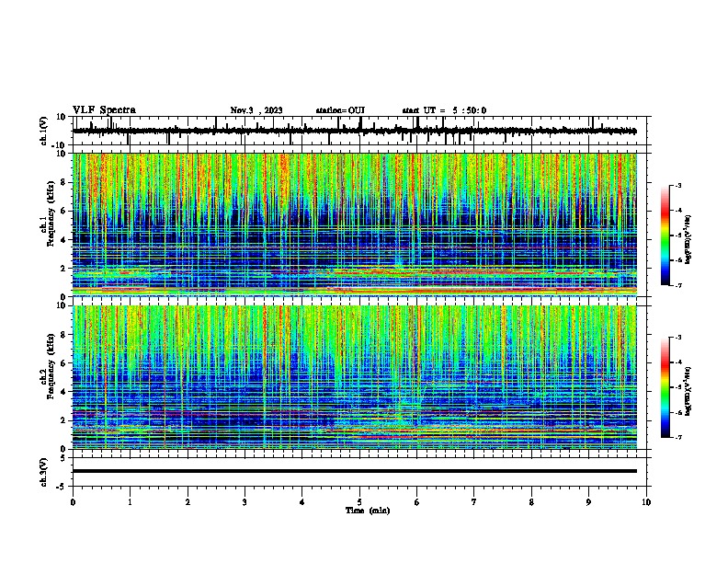728x563 pixels.
Task: Click the time axis tick label "4"
Action: [302, 502]
